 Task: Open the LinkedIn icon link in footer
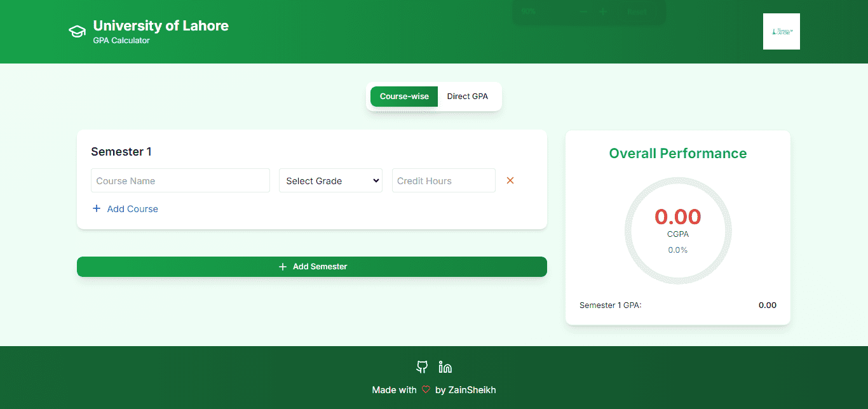click(445, 367)
